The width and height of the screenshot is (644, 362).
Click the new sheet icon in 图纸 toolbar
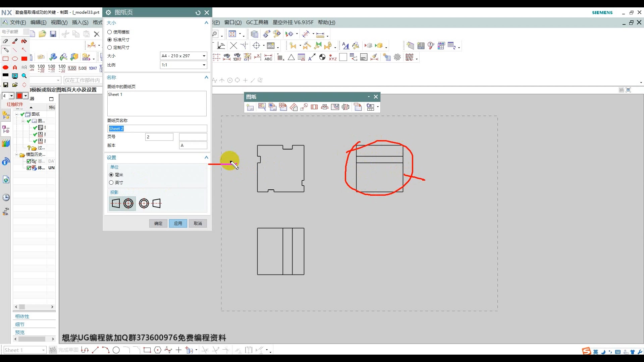coord(250,107)
